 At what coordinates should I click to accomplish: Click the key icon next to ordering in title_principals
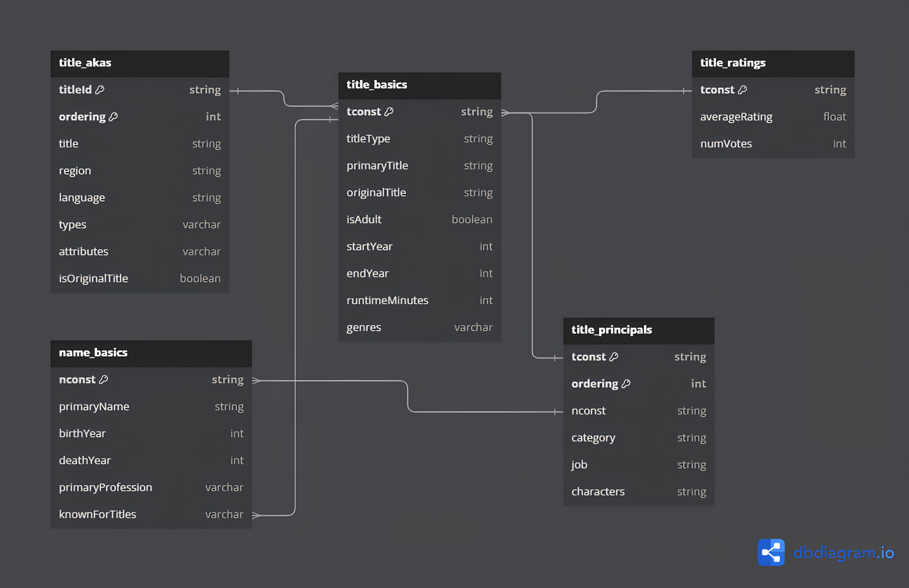(626, 384)
